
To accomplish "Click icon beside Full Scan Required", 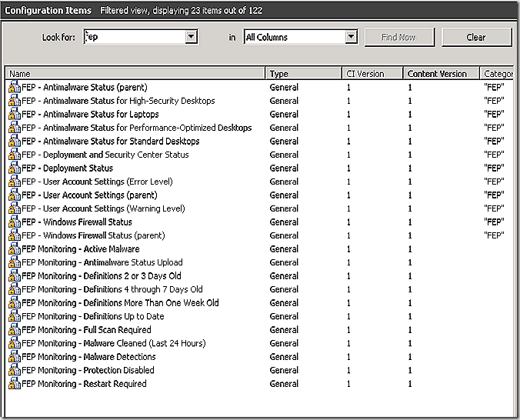I will coord(15,330).
